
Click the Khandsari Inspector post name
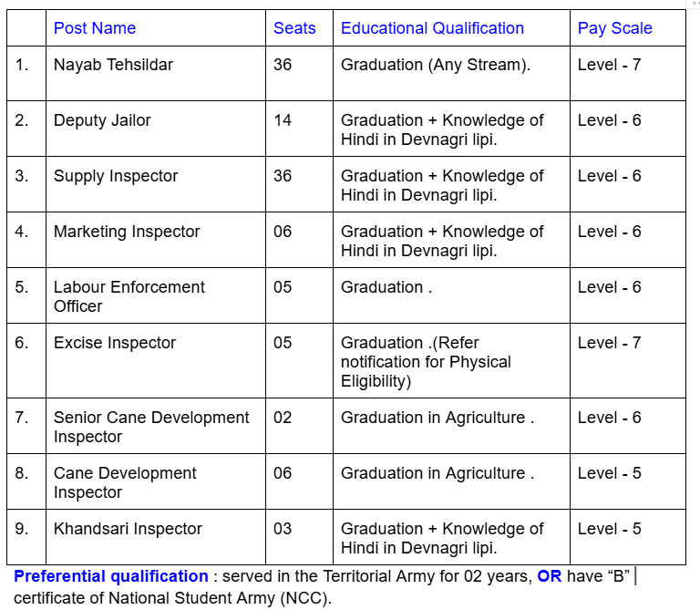coord(128,529)
